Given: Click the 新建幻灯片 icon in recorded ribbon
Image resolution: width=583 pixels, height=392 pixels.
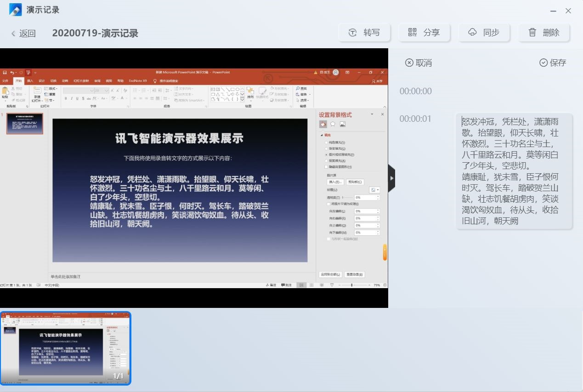Looking at the screenshot, I should click(37, 91).
